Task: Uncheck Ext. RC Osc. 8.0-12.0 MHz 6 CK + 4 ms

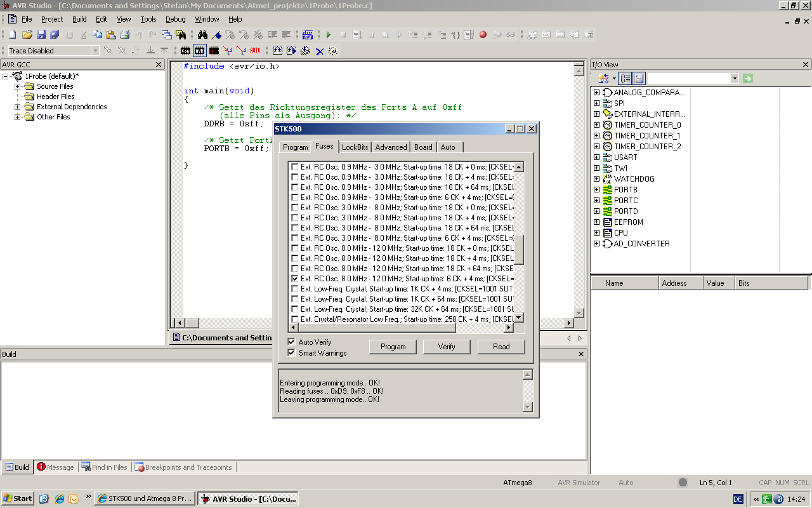Action: pos(294,279)
